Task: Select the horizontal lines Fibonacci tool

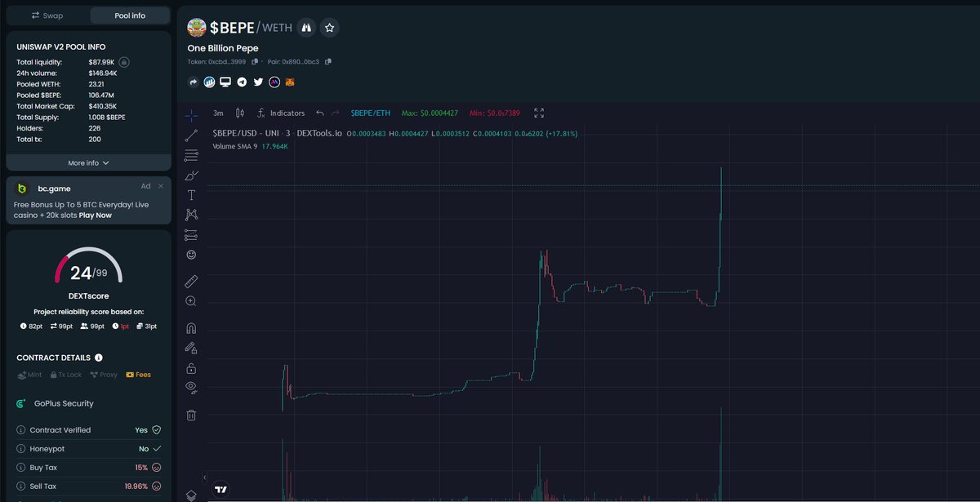Action: (191, 155)
